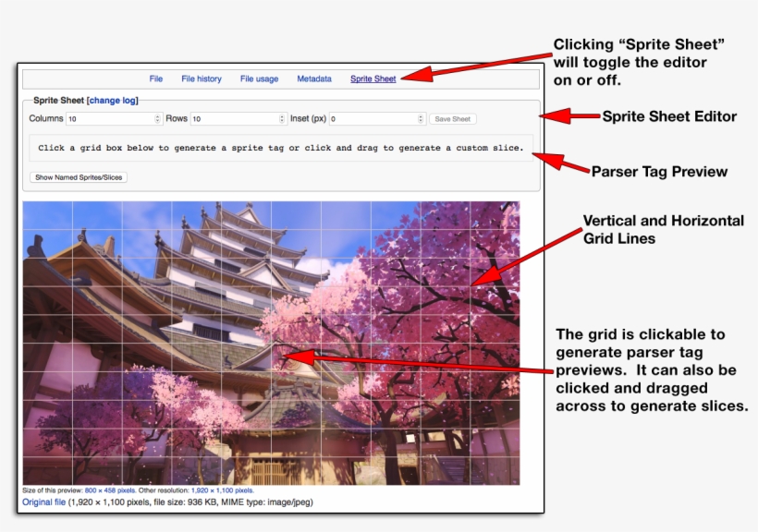Image resolution: width=758 pixels, height=532 pixels.
Task: Focus the Rows number field
Action: click(234, 119)
